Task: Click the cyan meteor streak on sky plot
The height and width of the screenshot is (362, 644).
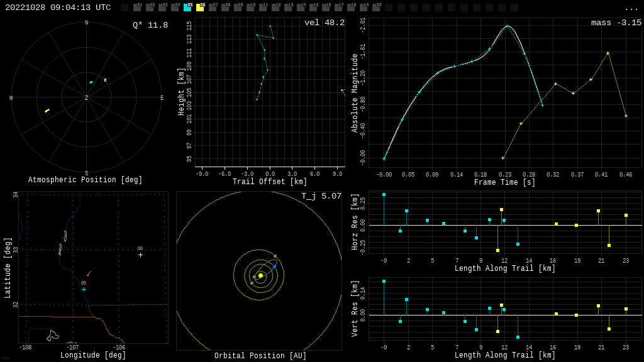Action: (x=91, y=82)
